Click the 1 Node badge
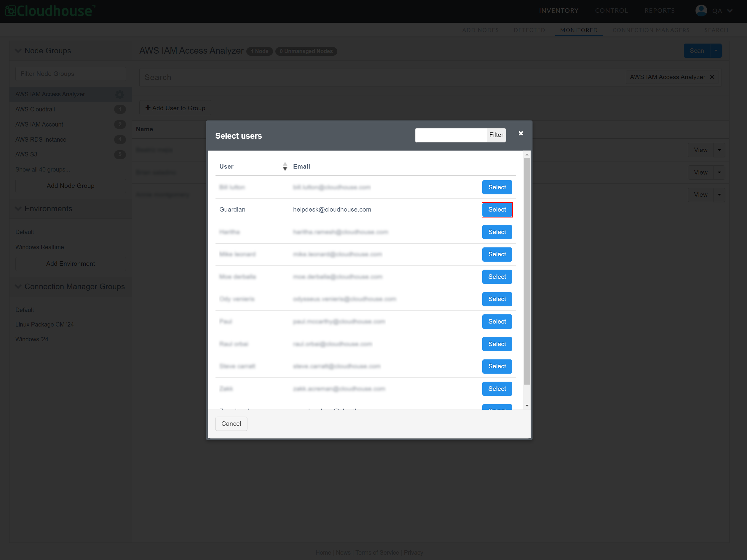Viewport: 747px width, 560px height. coord(259,51)
